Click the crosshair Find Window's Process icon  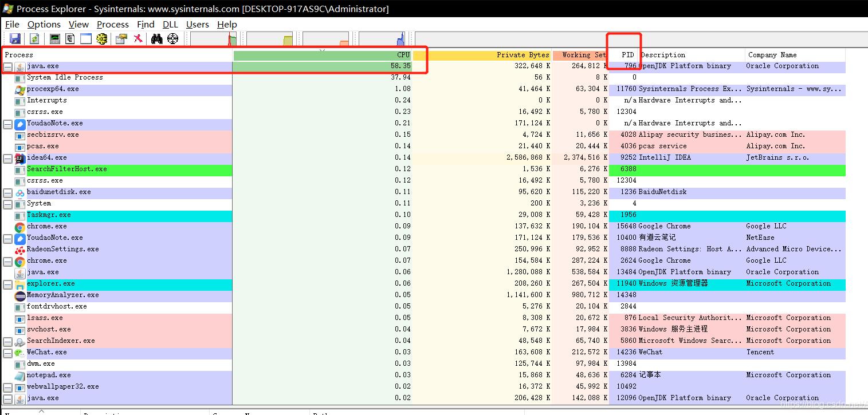point(172,39)
